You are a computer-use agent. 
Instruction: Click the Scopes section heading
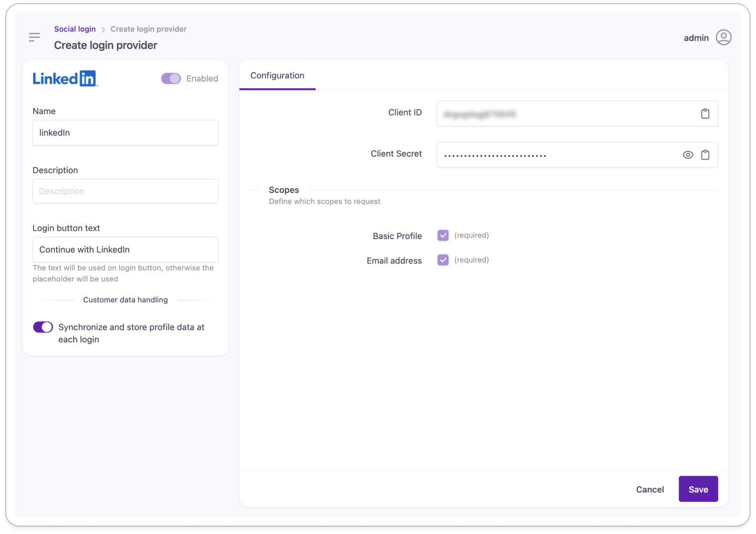(284, 190)
